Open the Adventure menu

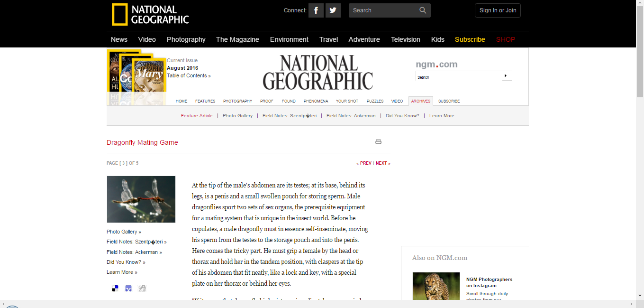364,39
